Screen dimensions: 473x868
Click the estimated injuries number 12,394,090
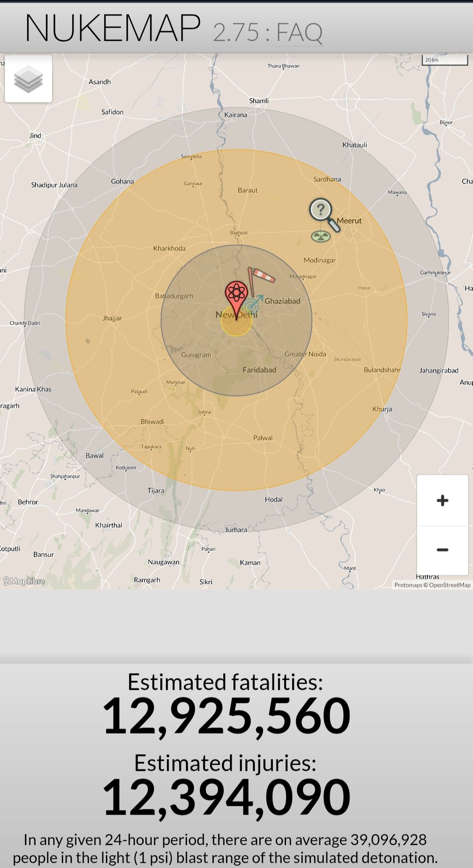[226, 796]
